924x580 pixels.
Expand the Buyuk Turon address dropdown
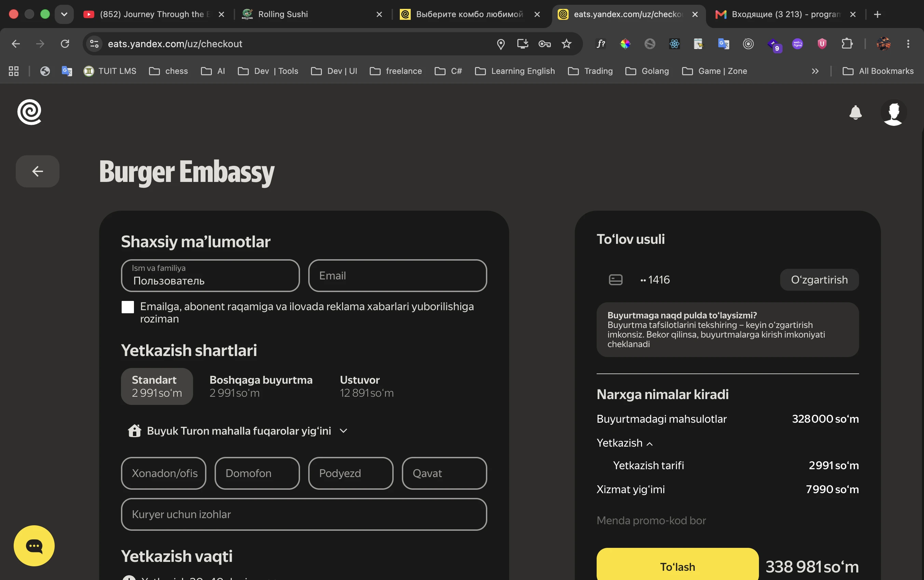[237, 431]
